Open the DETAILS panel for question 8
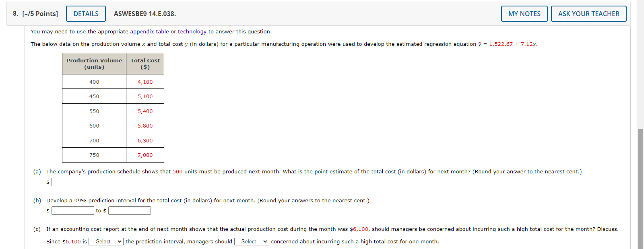 [x=86, y=13]
